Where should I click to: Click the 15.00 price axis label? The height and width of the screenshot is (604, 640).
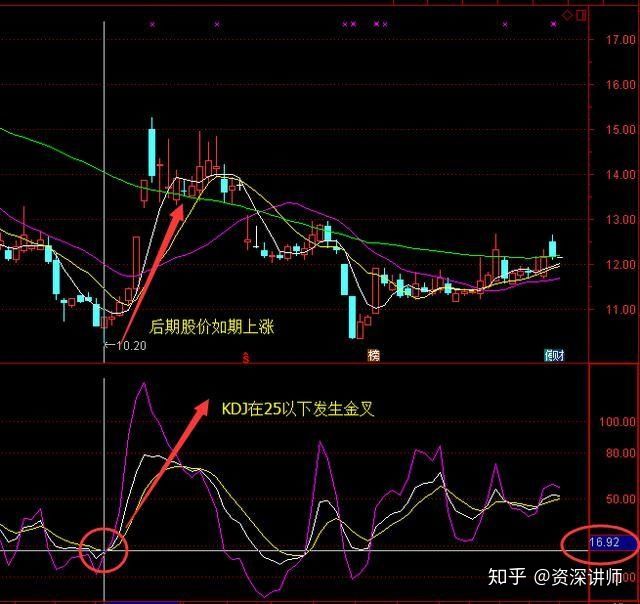point(621,129)
